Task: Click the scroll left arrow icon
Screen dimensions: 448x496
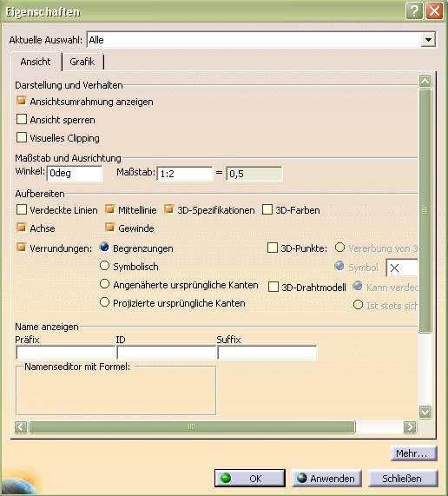Action: coord(21,427)
